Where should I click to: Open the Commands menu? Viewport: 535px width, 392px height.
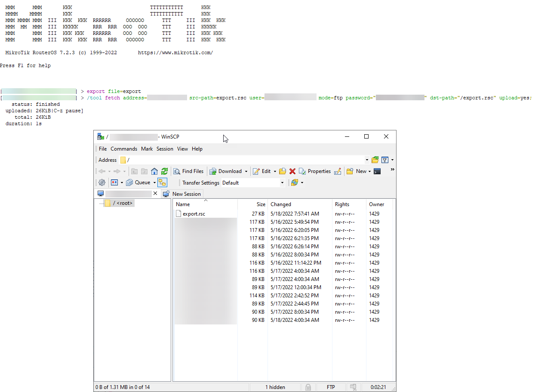click(x=124, y=149)
